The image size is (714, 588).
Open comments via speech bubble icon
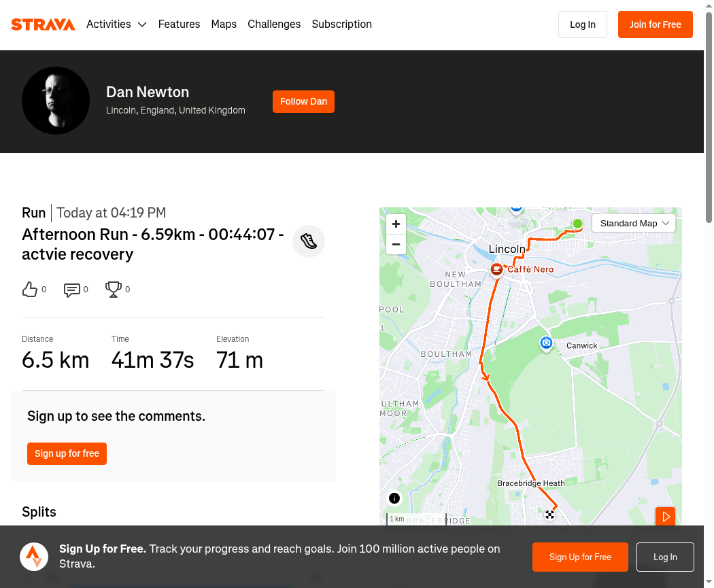(71, 290)
